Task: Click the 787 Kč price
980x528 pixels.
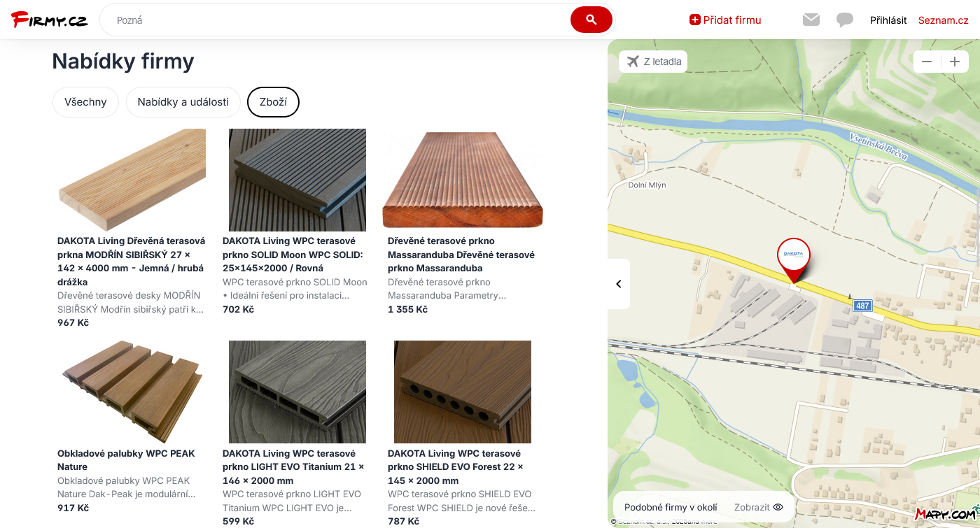Action: point(403,521)
